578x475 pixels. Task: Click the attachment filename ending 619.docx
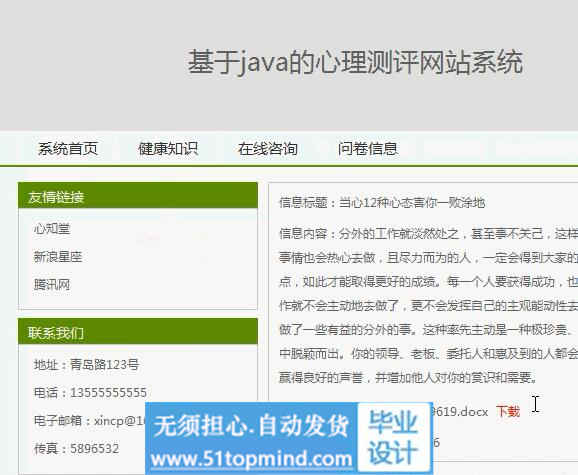coord(460,411)
